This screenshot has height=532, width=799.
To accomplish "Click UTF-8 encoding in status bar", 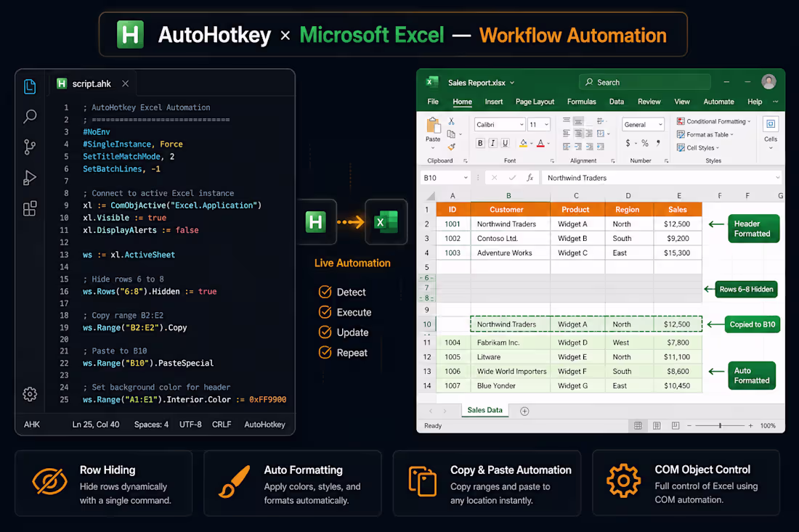I will click(190, 425).
